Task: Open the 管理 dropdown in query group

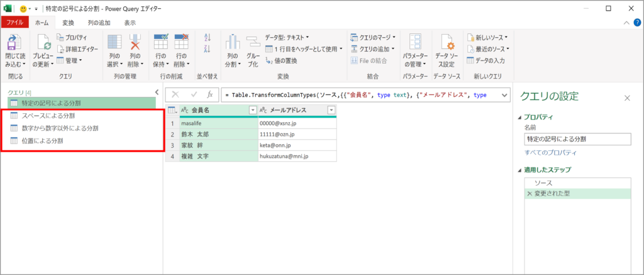Action: pyautogui.click(x=69, y=60)
